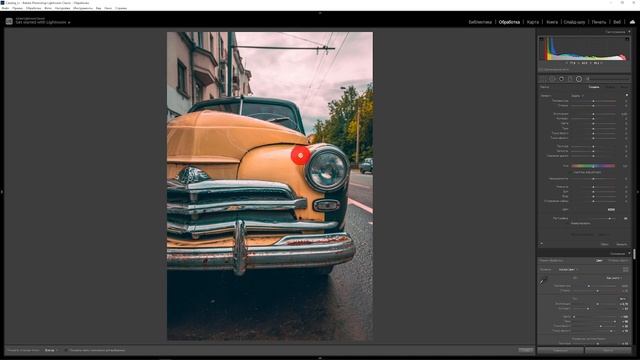Screen dimensions: 640x360
Task: Click the Feather slider handle
Action: pos(609,218)
